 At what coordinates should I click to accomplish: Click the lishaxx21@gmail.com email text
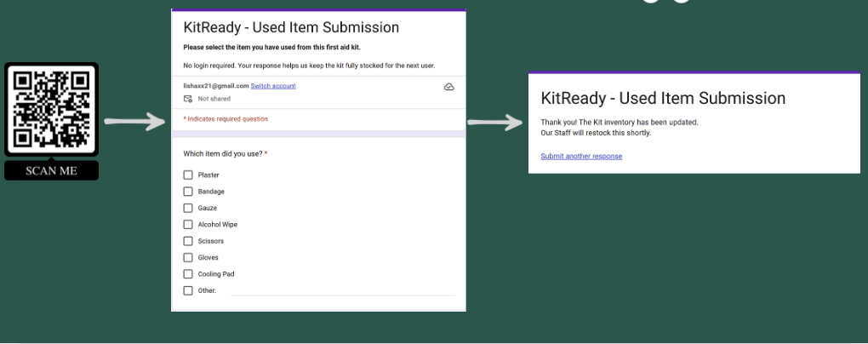(x=216, y=86)
